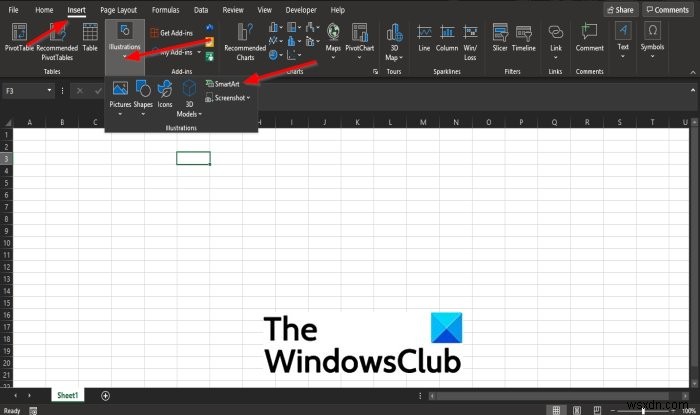Switch to Page Break Preview
This screenshot has height=415, width=700.
click(x=597, y=410)
